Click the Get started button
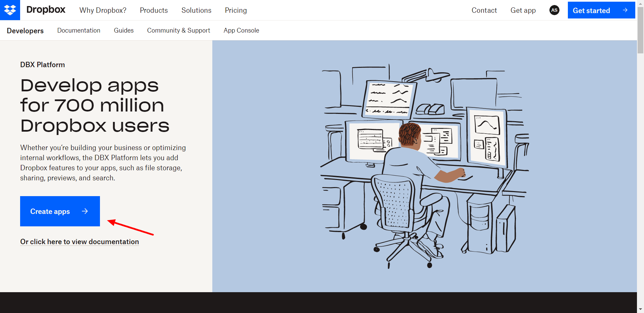Image resolution: width=644 pixels, height=313 pixels. (601, 10)
